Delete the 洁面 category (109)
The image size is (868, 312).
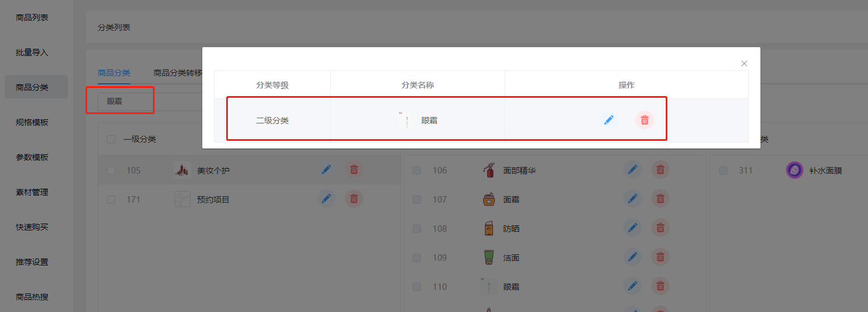[660, 257]
